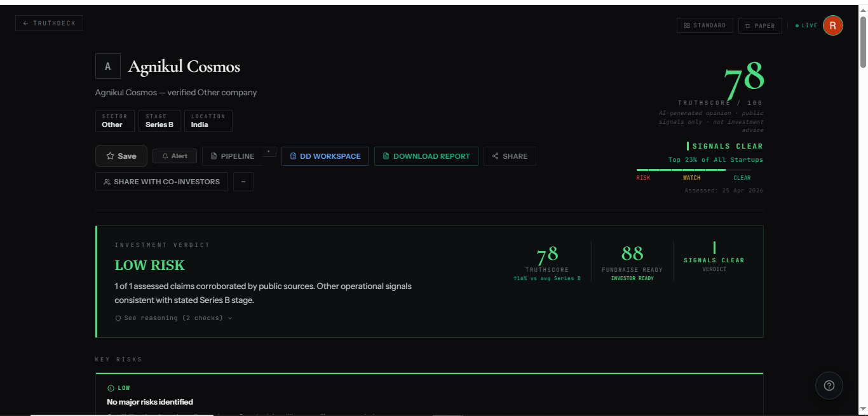
Task: Click No major risks identified card
Action: point(429,394)
